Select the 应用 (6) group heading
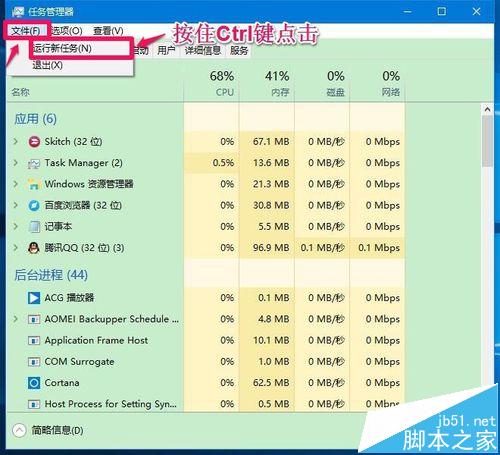The width and height of the screenshot is (500, 455). pyautogui.click(x=35, y=119)
